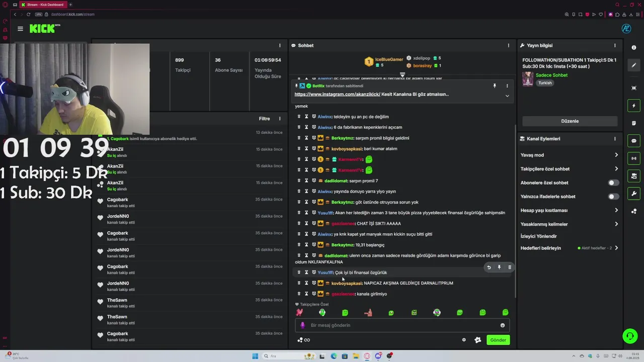Open chat settings gear below the message box
Image resolution: width=644 pixels, height=362 pixels.
click(x=464, y=340)
